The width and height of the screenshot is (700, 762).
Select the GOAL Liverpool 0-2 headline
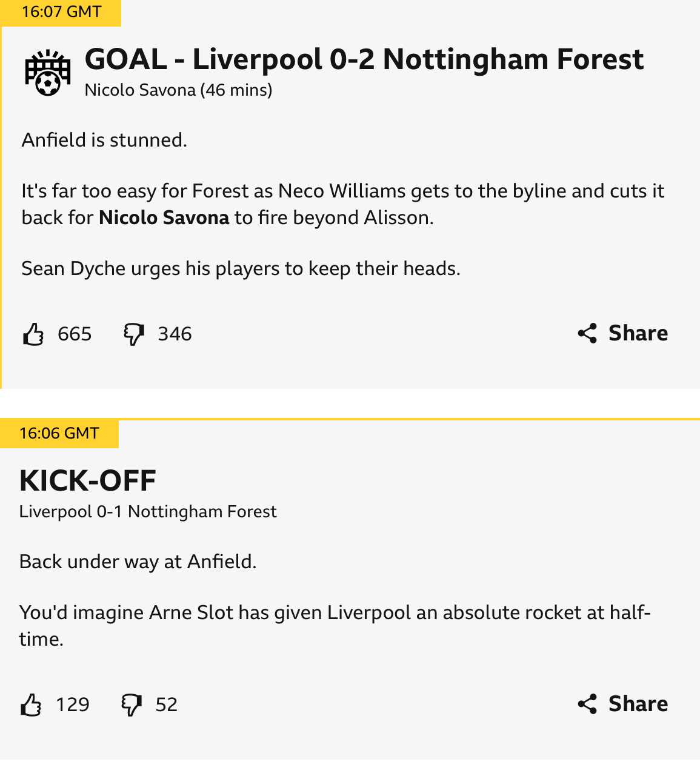pos(364,59)
